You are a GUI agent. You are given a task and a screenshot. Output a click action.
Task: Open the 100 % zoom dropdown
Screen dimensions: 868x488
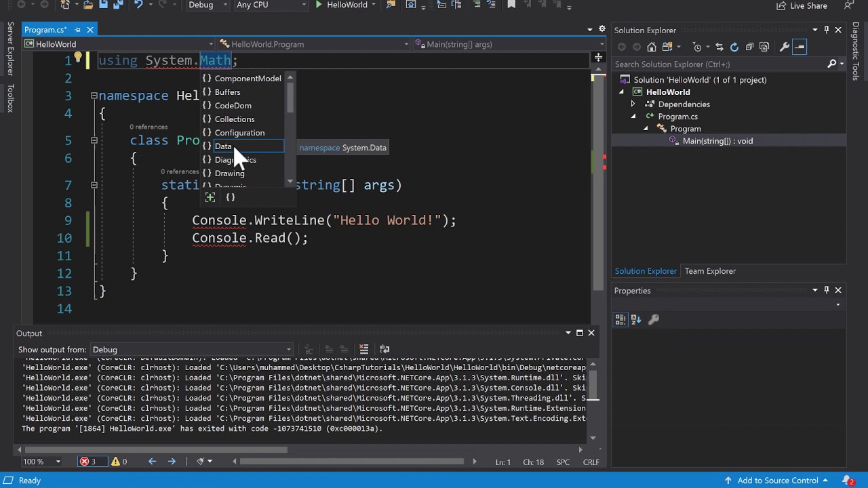(42, 462)
